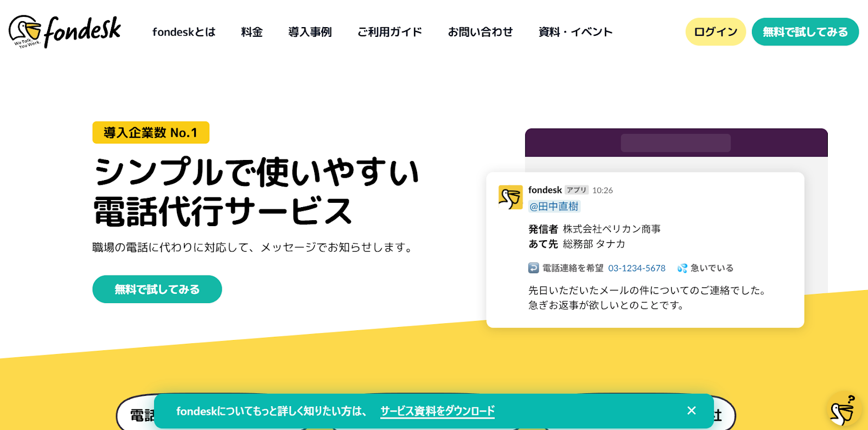This screenshot has width=868, height=430.
Task: Click the hero section 無料で試してみる button
Action: tap(157, 289)
